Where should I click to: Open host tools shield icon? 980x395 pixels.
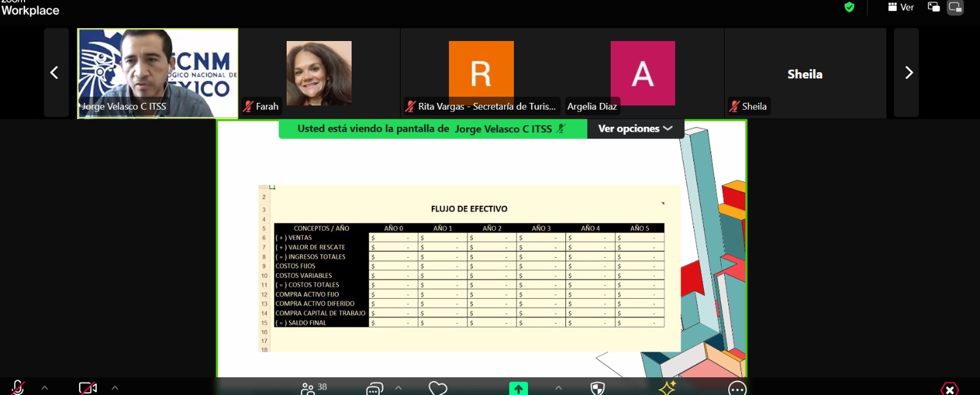click(x=597, y=388)
